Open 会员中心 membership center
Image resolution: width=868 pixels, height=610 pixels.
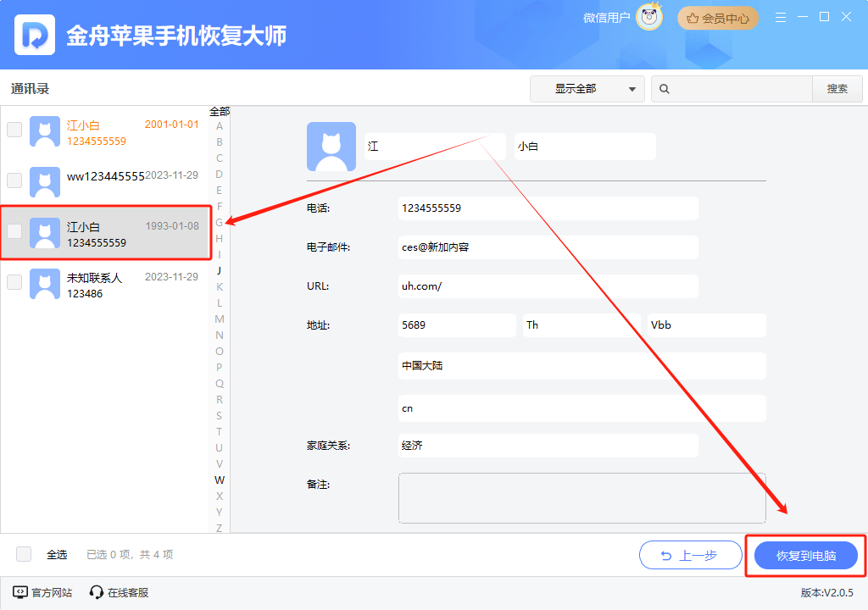click(x=717, y=16)
